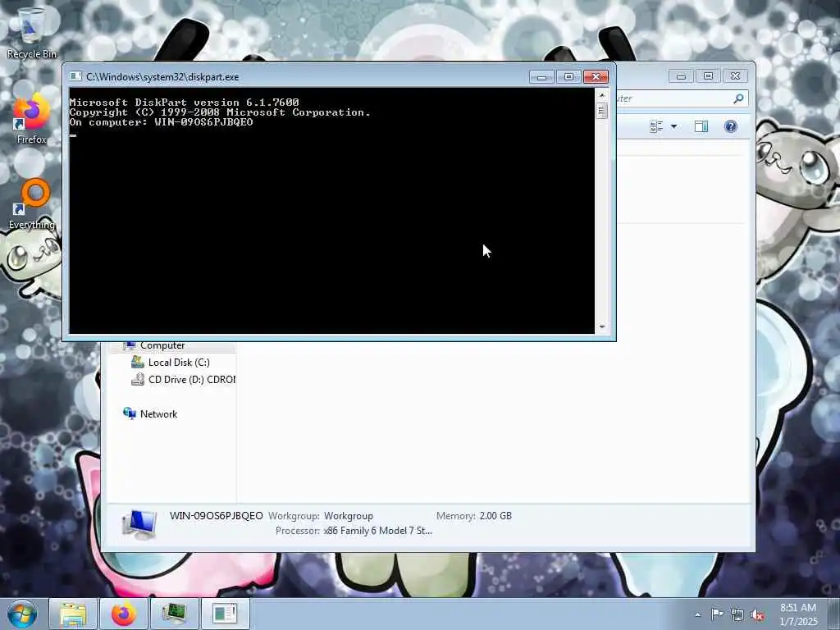Open Firefox from the taskbar

[x=124, y=614]
